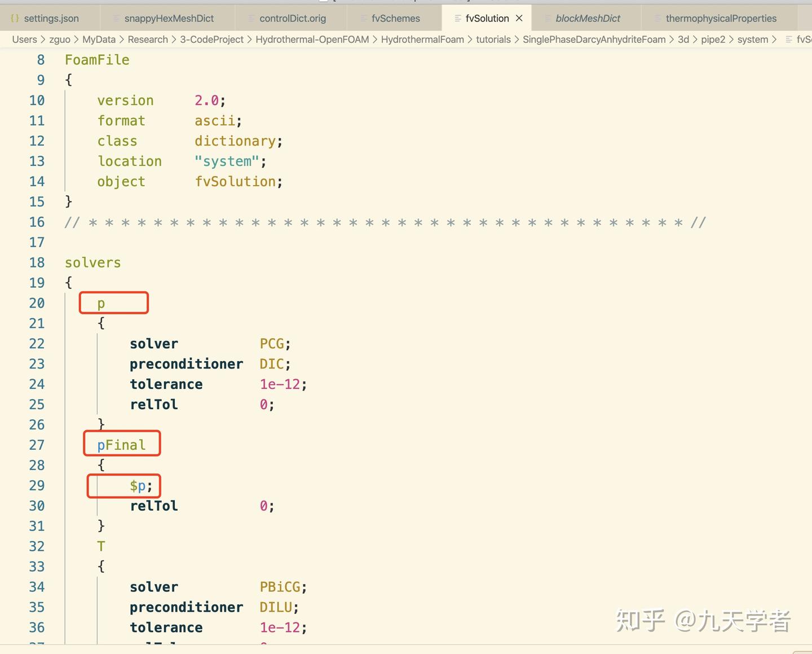Click the T entry on line 32
Image resolution: width=812 pixels, height=654 pixels.
click(x=101, y=546)
